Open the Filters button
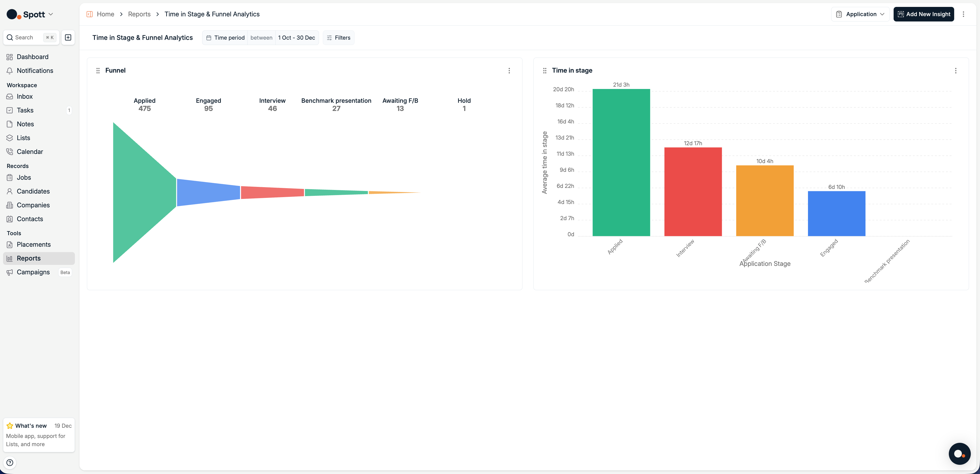980x474 pixels. pyautogui.click(x=338, y=38)
